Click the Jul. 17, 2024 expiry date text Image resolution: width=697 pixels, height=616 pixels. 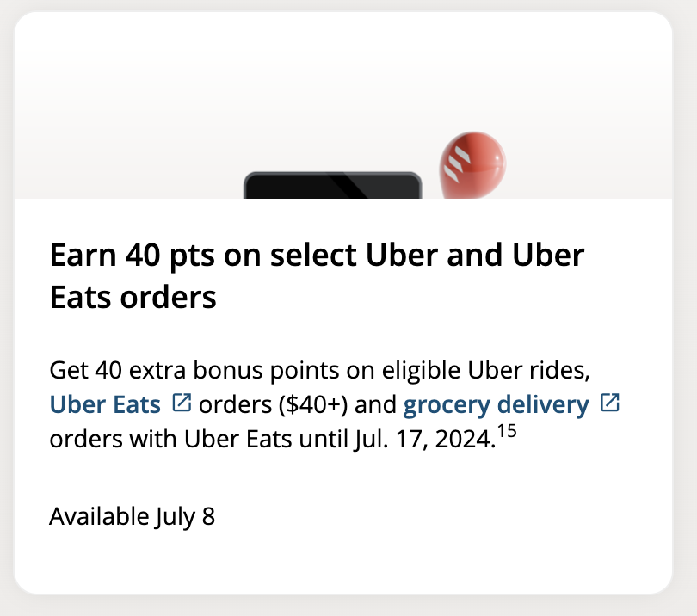pos(426,438)
